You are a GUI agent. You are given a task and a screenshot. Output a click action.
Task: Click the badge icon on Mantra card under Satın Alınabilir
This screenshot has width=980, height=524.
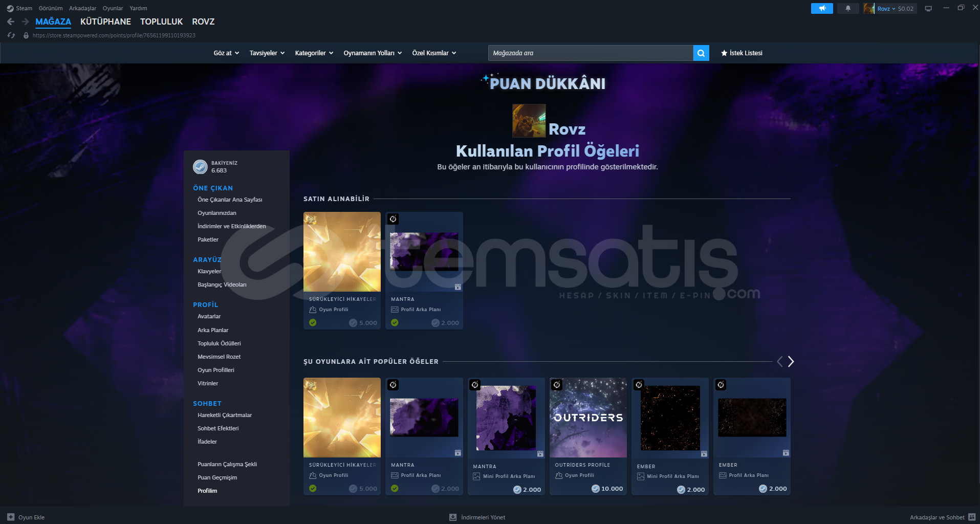click(393, 219)
